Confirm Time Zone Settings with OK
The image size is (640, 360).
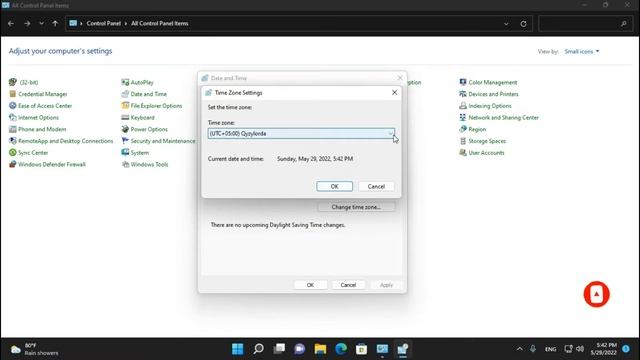[x=334, y=186]
